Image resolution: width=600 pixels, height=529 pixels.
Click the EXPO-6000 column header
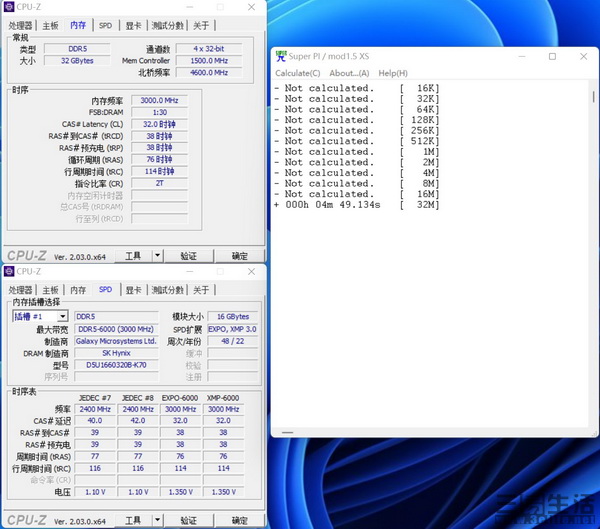coord(180,398)
